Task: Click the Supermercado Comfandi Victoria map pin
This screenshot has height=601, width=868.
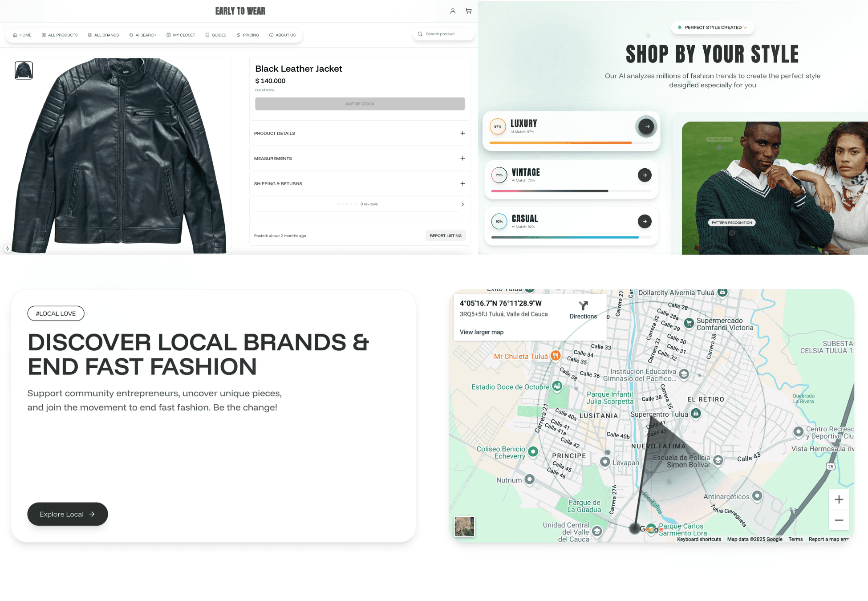Action: [689, 323]
